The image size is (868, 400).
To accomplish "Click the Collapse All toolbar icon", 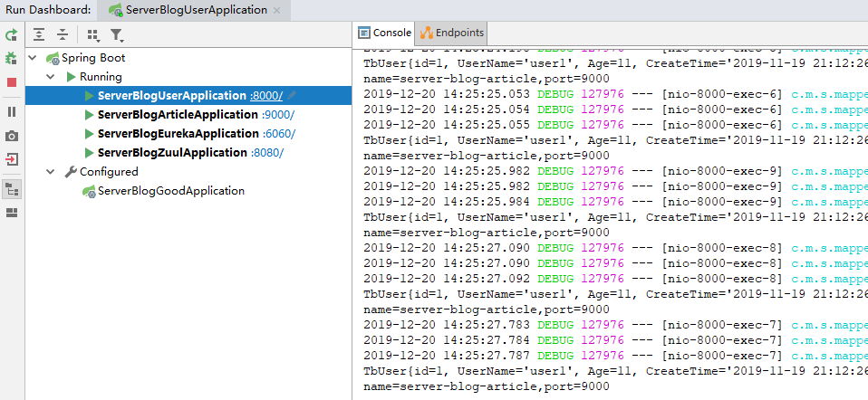I will coord(63,35).
